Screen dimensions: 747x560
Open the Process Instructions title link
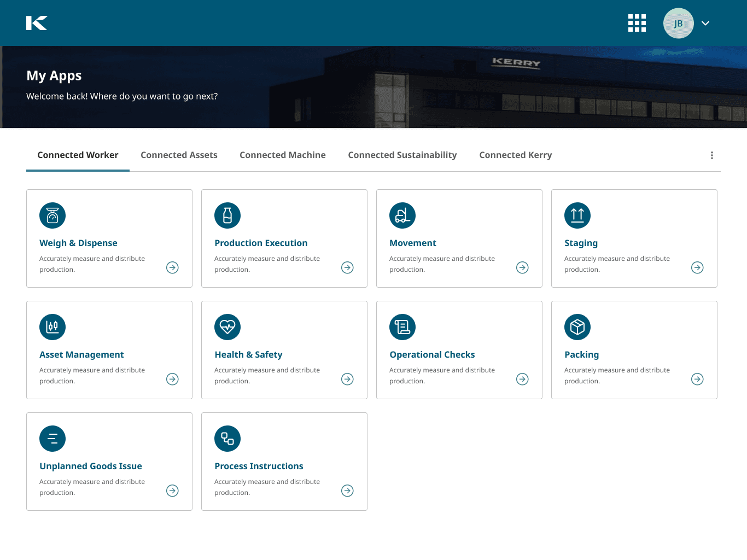tap(259, 466)
